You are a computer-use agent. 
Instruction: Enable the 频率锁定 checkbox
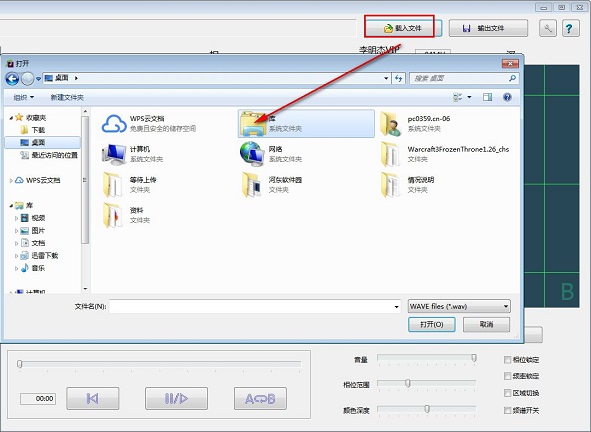pyautogui.click(x=507, y=376)
